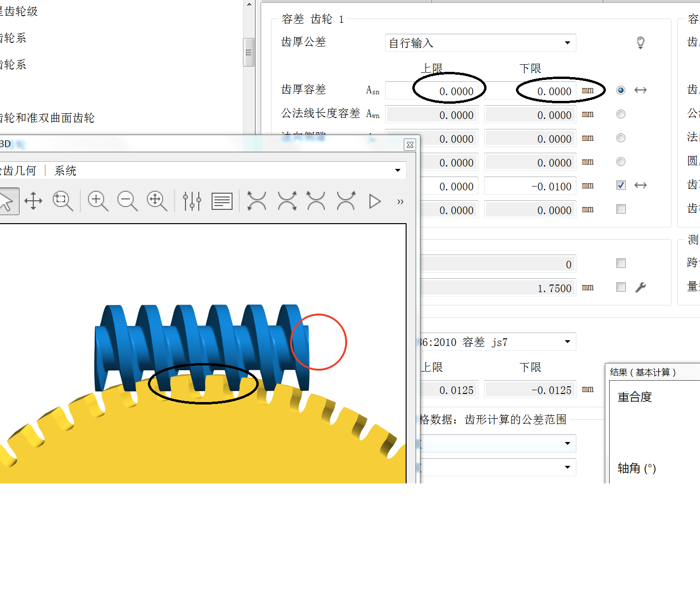
Task: Click the lightbulb hint icon beside 齿厚公差
Action: [x=641, y=43]
